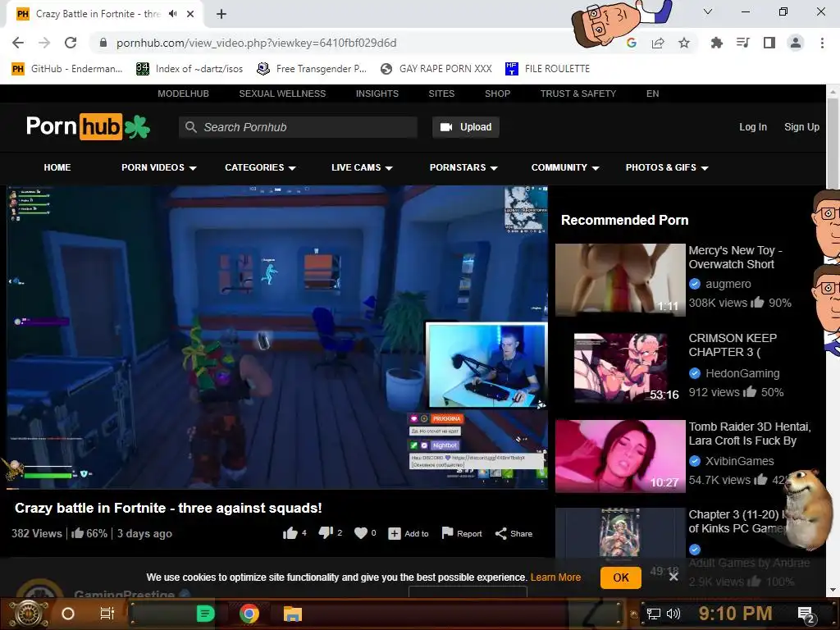Favorite the video with heart icon
This screenshot has height=630, width=840.
tap(361, 533)
